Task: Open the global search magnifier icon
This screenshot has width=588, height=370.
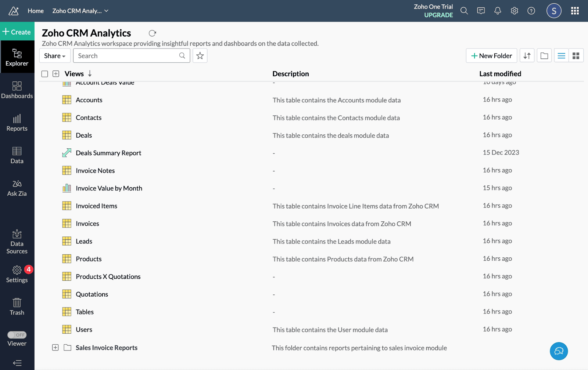Action: click(464, 11)
